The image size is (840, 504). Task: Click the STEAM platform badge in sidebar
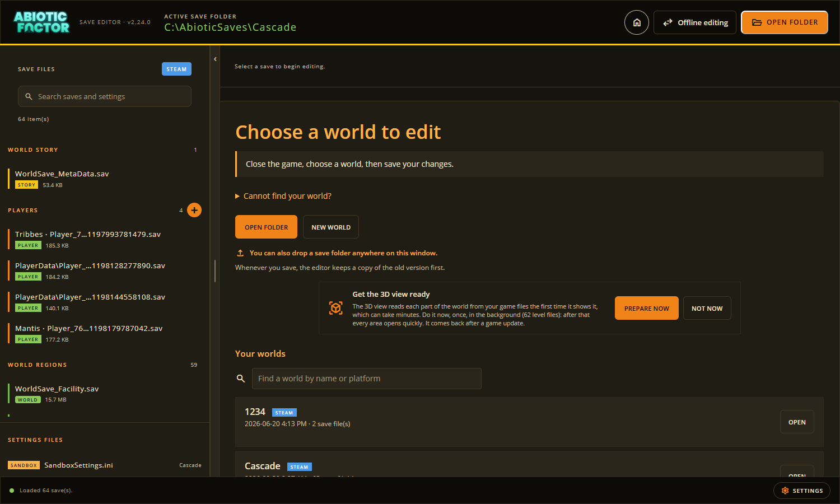pos(176,69)
